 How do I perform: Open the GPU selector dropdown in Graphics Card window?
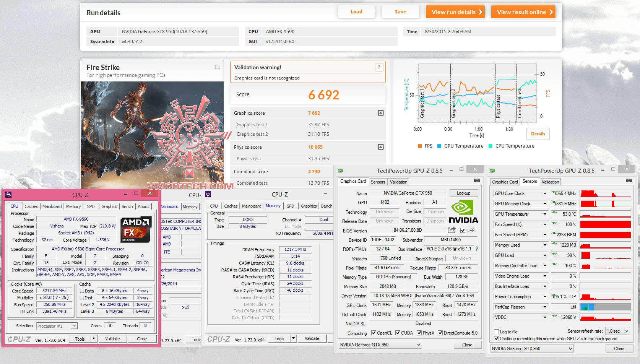coord(380,345)
